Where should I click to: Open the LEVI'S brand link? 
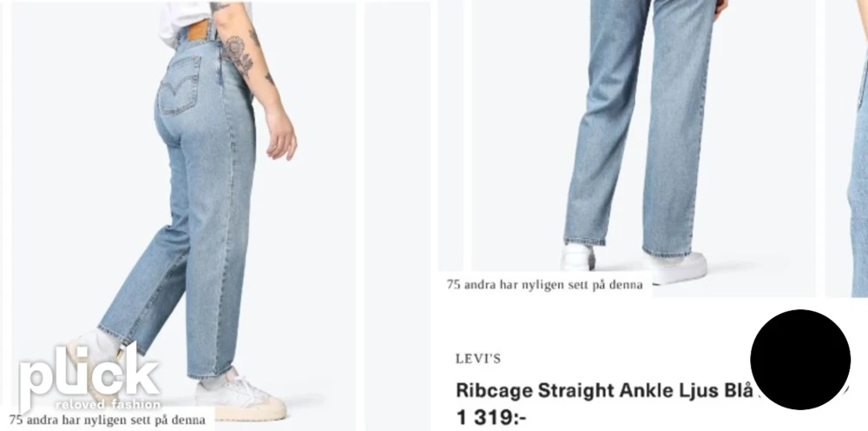477,359
